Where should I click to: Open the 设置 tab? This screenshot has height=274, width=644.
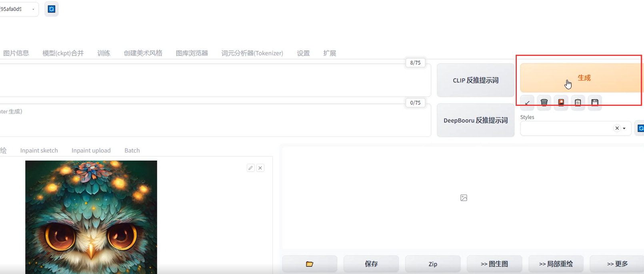click(303, 53)
